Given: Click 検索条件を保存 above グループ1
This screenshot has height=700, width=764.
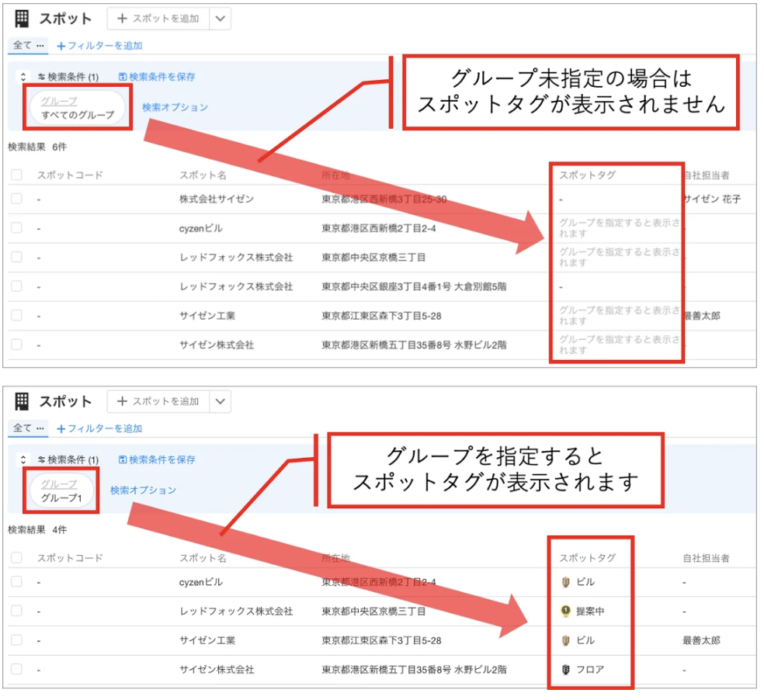Looking at the screenshot, I should click(157, 460).
